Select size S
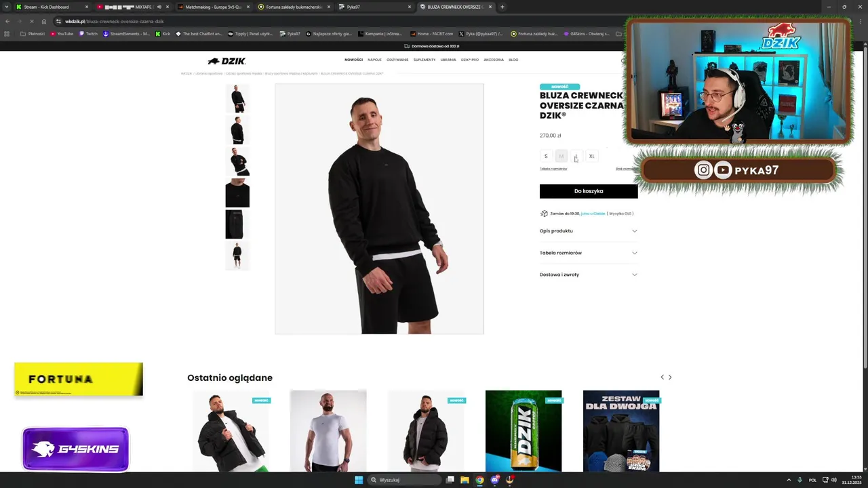 point(546,157)
